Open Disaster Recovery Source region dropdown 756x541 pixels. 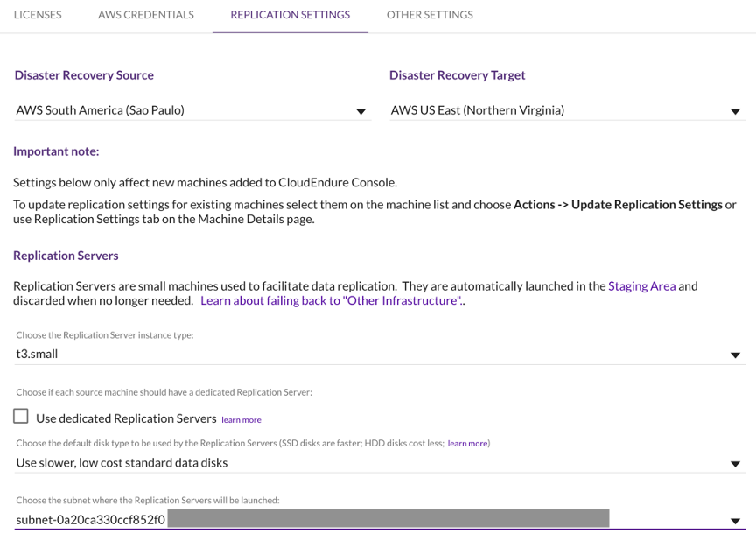coord(192,110)
